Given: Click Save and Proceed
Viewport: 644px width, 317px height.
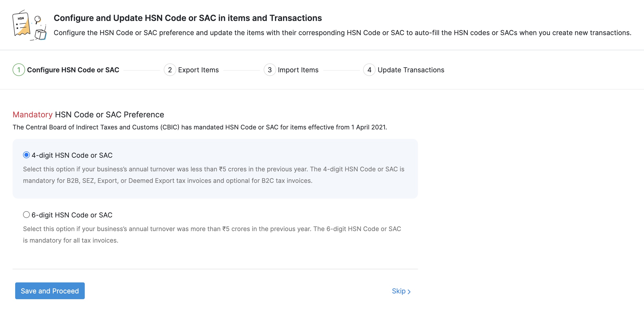Looking at the screenshot, I should [50, 291].
